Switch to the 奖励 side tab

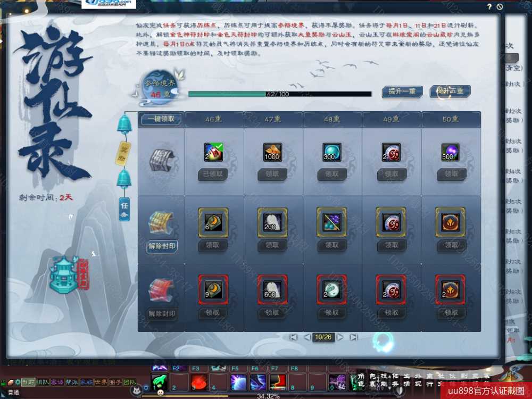click(123, 154)
